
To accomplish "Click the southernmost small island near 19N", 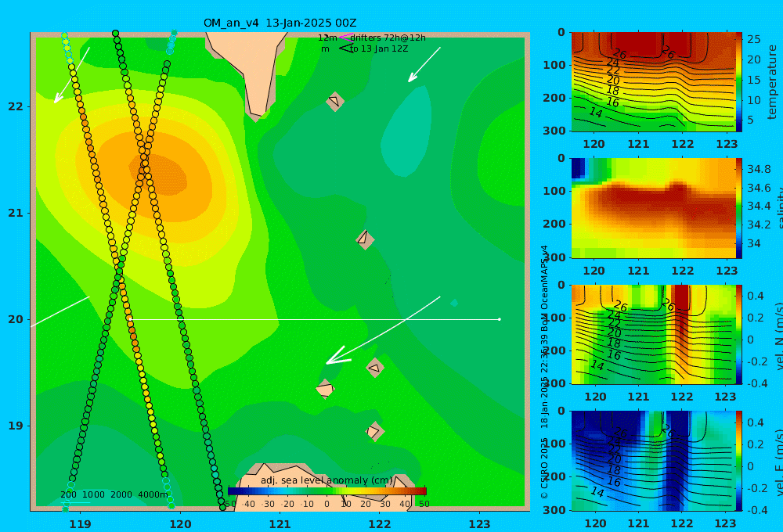I will click(374, 431).
